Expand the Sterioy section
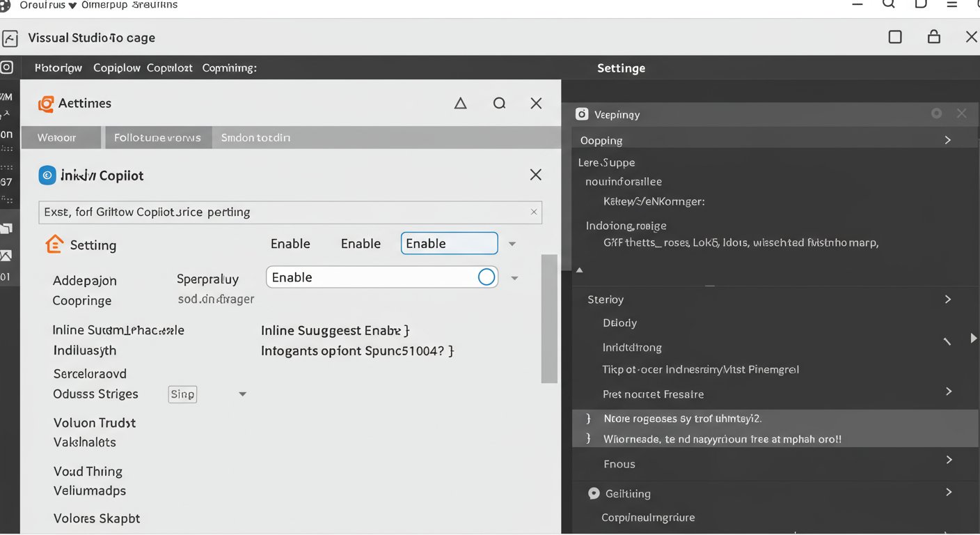 coord(947,299)
